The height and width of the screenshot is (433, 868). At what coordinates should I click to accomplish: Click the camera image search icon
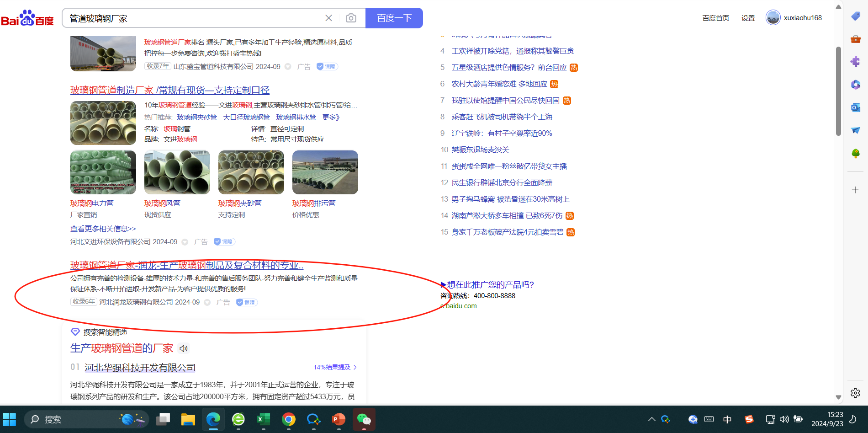pyautogui.click(x=351, y=18)
